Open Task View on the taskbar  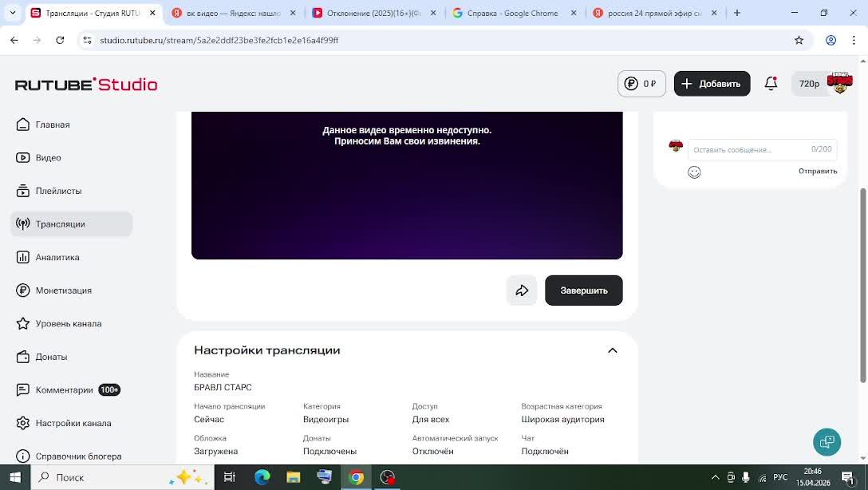pos(229,477)
